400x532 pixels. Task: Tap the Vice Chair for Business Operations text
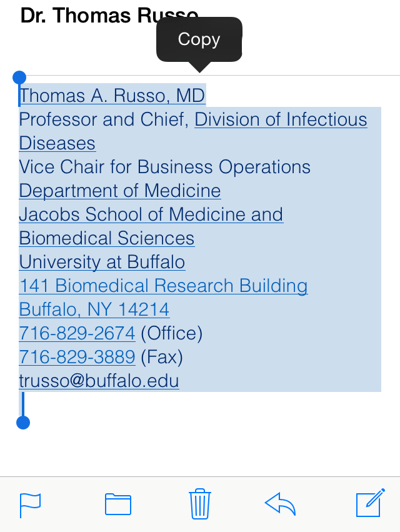tap(165, 167)
